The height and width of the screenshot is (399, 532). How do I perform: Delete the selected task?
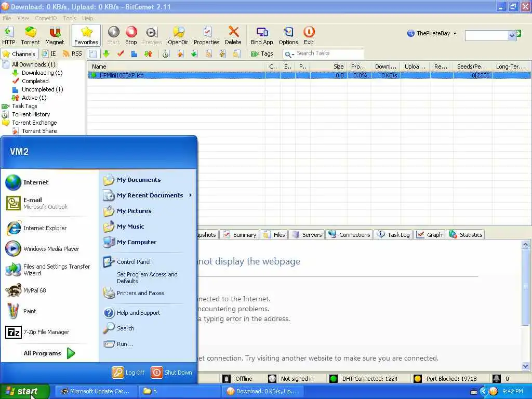233,36
